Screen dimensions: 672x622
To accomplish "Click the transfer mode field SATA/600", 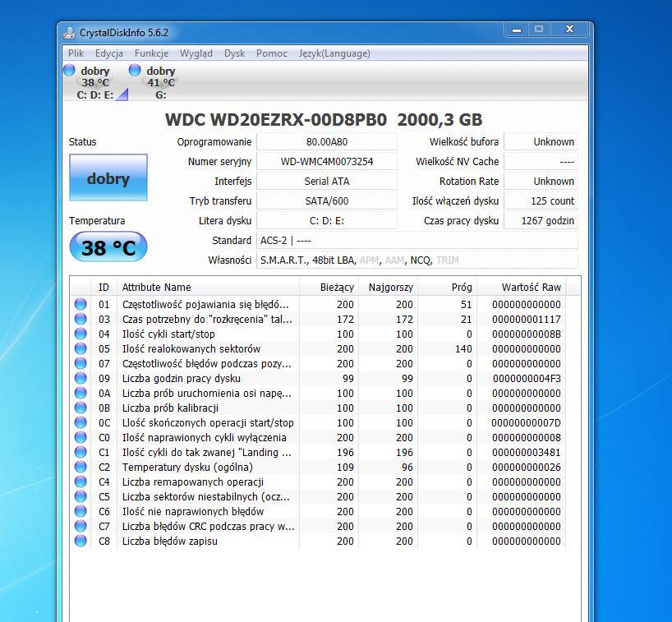I will tap(327, 201).
